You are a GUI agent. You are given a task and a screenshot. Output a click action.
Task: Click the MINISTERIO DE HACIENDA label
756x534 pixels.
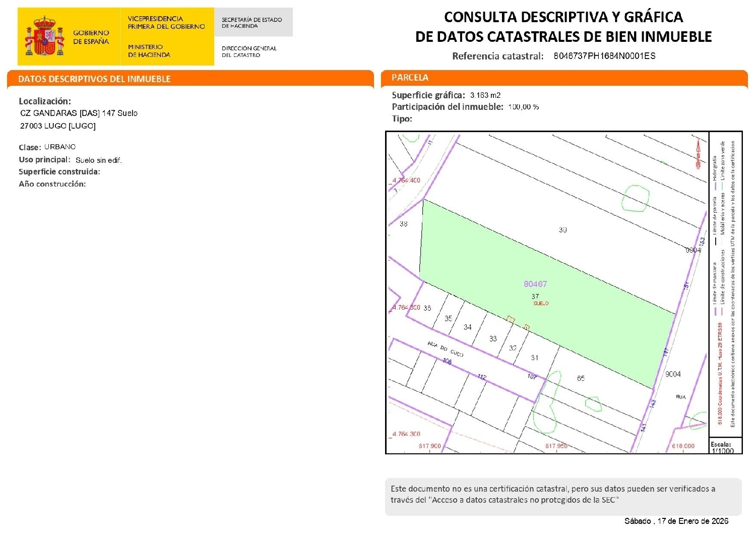tap(149, 50)
